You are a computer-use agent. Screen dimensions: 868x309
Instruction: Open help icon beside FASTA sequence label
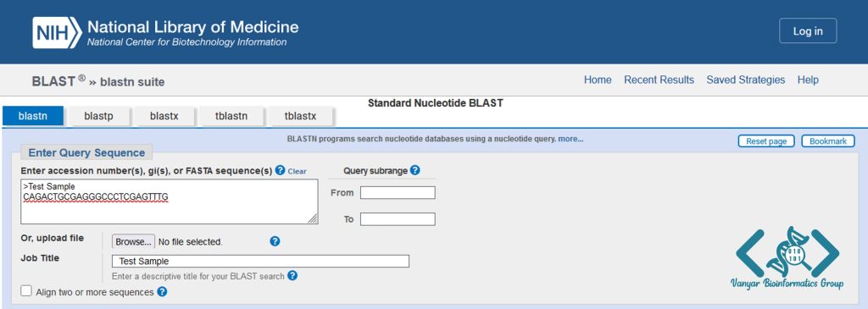click(x=280, y=170)
